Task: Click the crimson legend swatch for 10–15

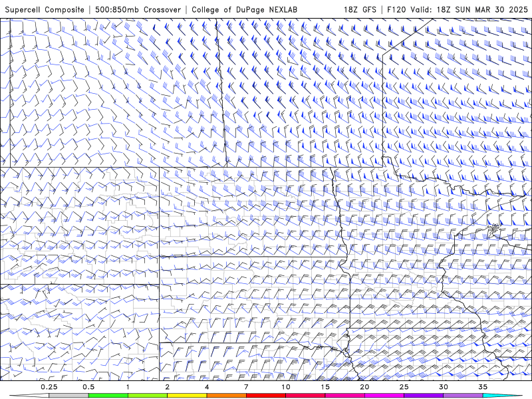Action: point(305,396)
